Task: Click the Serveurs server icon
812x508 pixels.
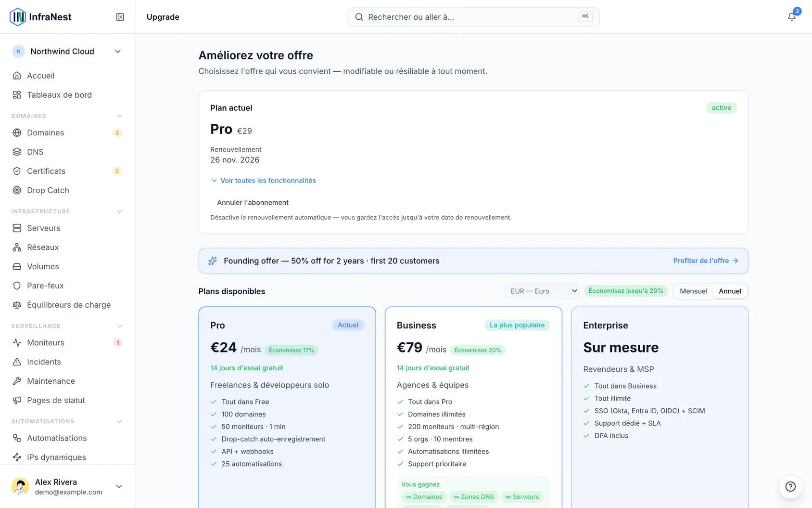Action: (17, 228)
